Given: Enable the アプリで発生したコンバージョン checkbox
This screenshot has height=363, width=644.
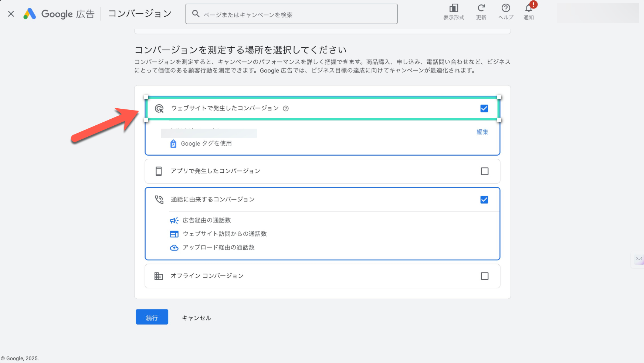Looking at the screenshot, I should click(x=484, y=171).
